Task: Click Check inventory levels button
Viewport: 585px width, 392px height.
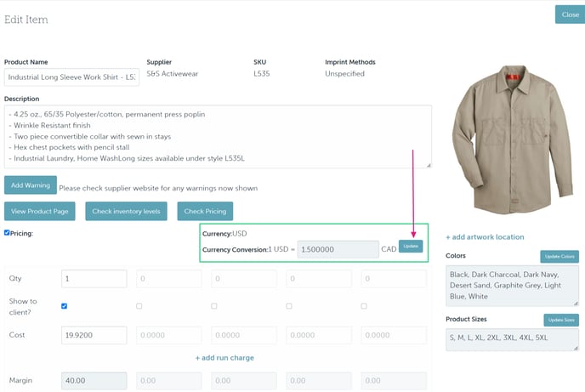Action: tap(126, 211)
